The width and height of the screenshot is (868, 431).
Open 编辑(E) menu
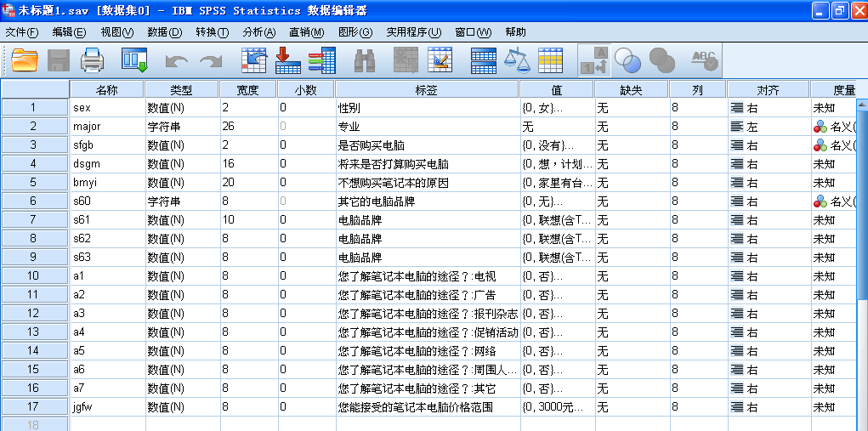pyautogui.click(x=69, y=32)
